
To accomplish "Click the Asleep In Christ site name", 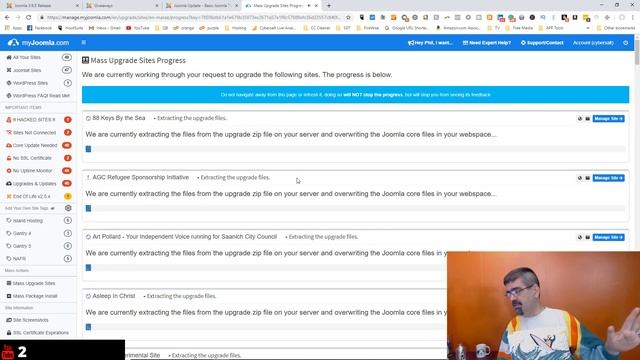I will coord(114,296).
